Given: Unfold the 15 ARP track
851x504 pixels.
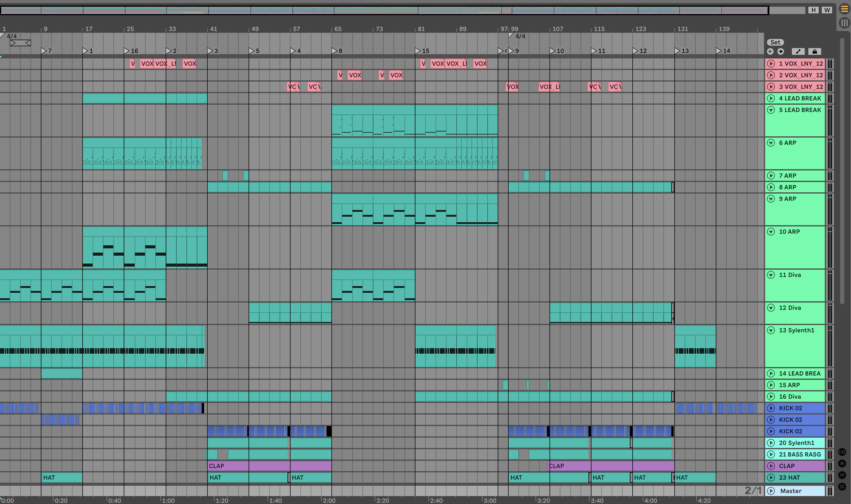Looking at the screenshot, I should coord(771,385).
